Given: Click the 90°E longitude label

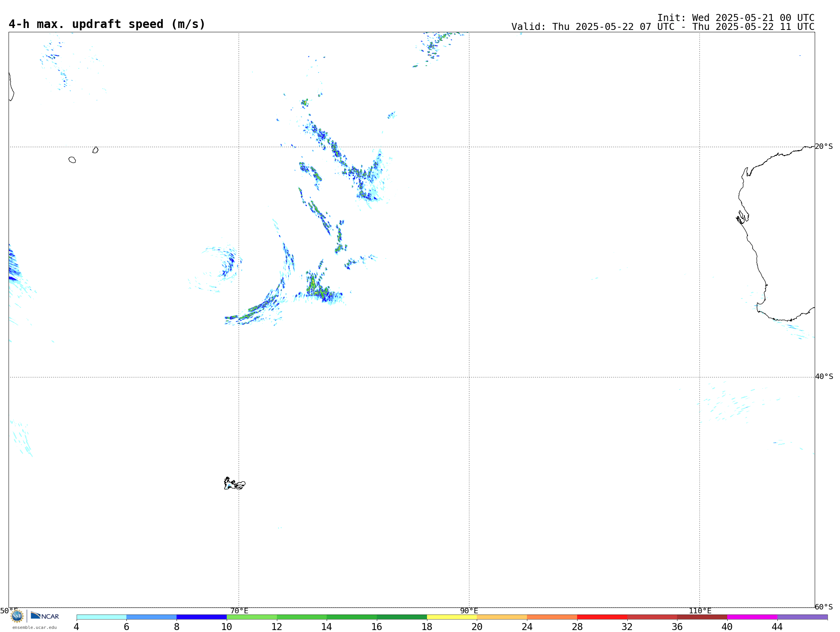Looking at the screenshot, I should point(469,611).
